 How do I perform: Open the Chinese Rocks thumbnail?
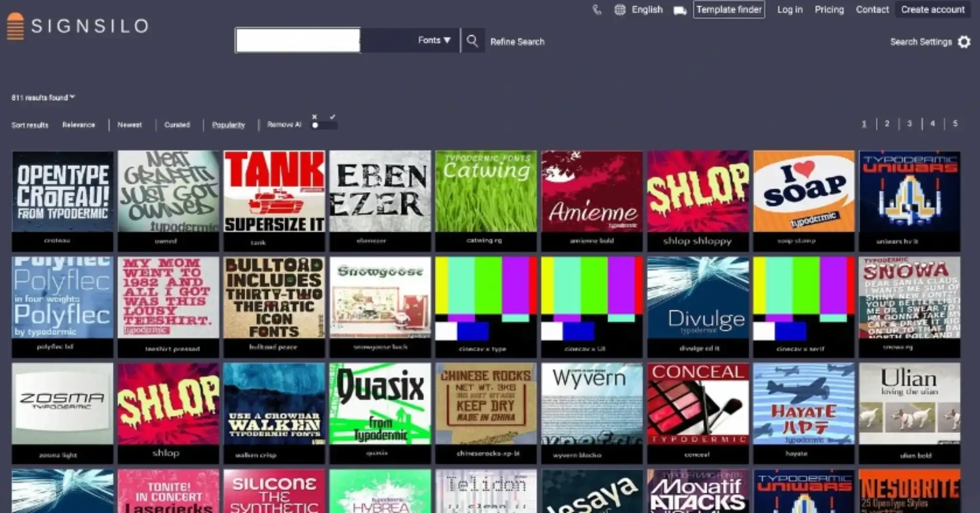tap(486, 413)
